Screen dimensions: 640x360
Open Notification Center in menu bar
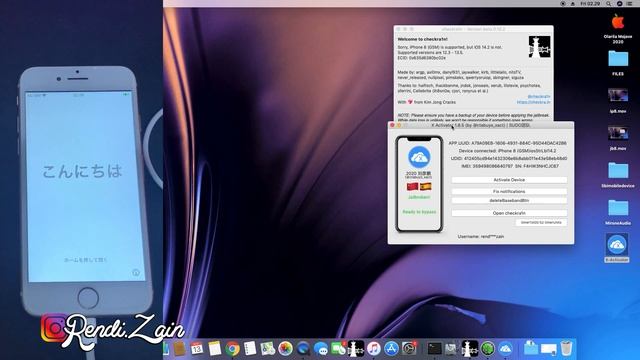click(629, 3)
